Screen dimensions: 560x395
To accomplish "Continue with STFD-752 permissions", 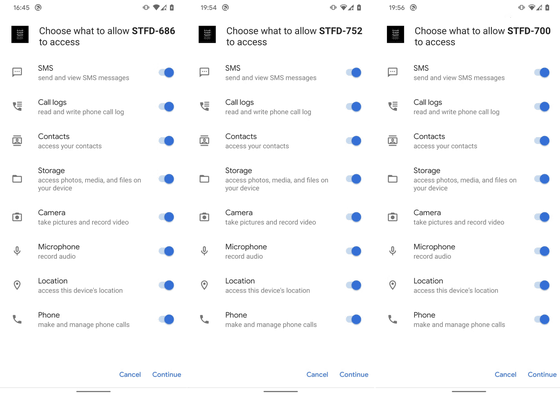I will point(354,374).
